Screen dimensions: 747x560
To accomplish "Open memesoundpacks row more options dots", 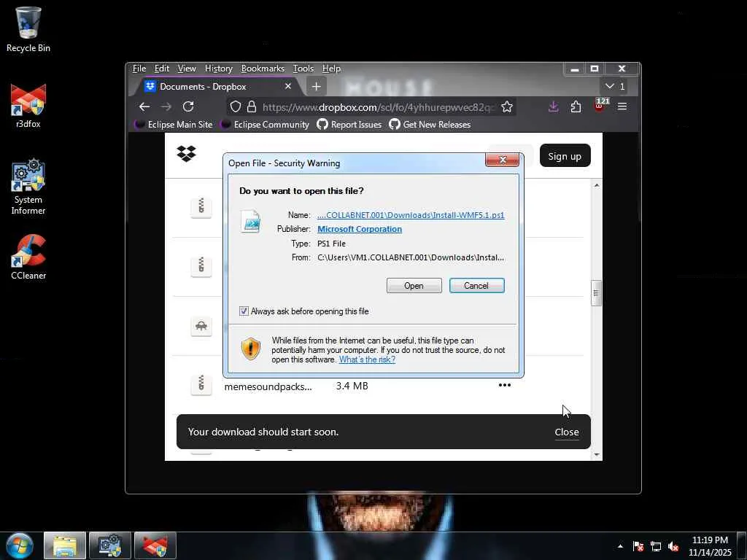I will tap(505, 385).
